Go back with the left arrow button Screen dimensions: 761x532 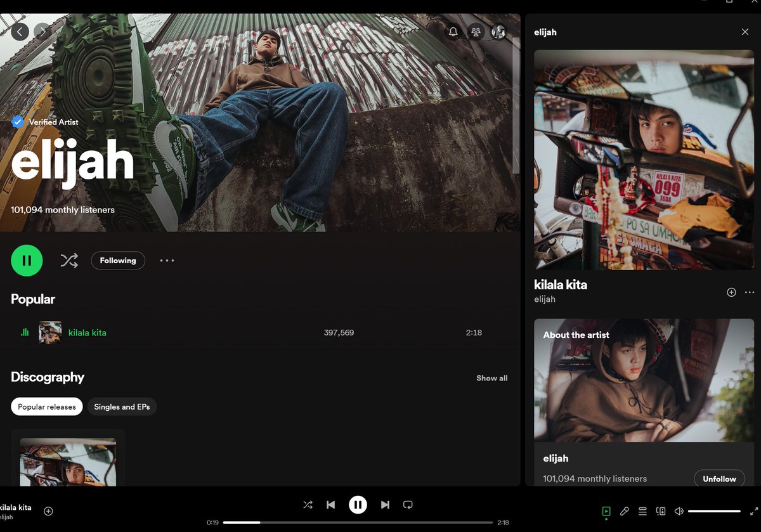[x=20, y=31]
